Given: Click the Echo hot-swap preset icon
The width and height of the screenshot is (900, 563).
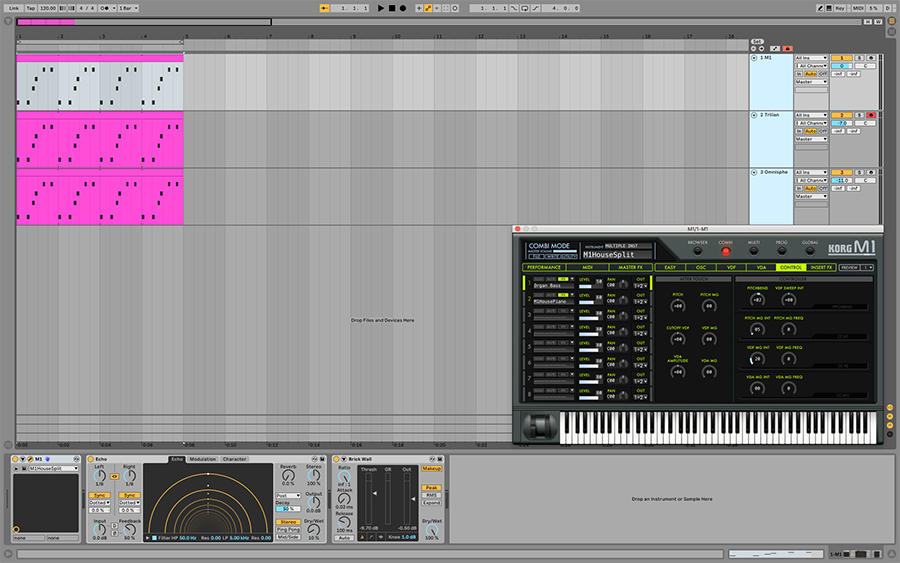Looking at the screenshot, I should [315, 459].
